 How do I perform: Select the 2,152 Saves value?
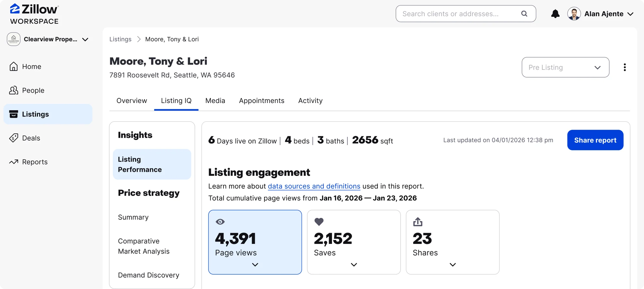click(x=333, y=239)
